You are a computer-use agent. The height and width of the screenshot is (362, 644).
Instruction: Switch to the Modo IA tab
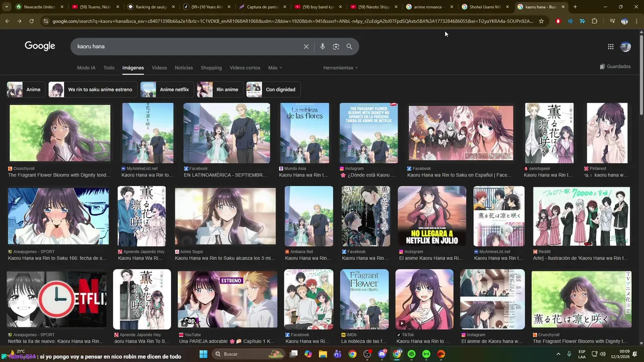pos(86,68)
